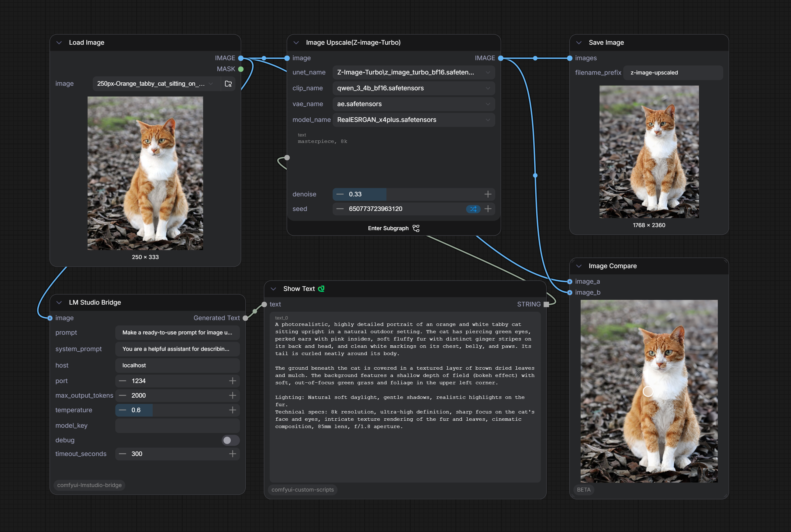The image size is (791, 532).
Task: Click the Save Image images input port
Action: coord(570,58)
